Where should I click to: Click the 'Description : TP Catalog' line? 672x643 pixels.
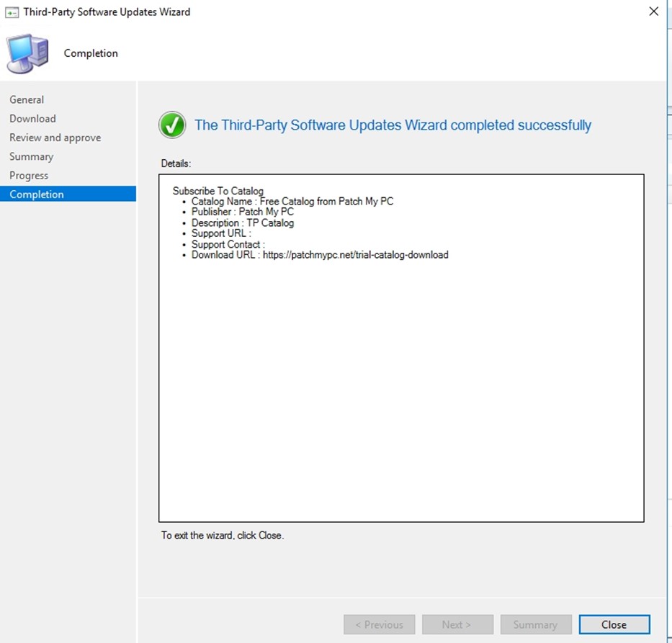coord(243,222)
